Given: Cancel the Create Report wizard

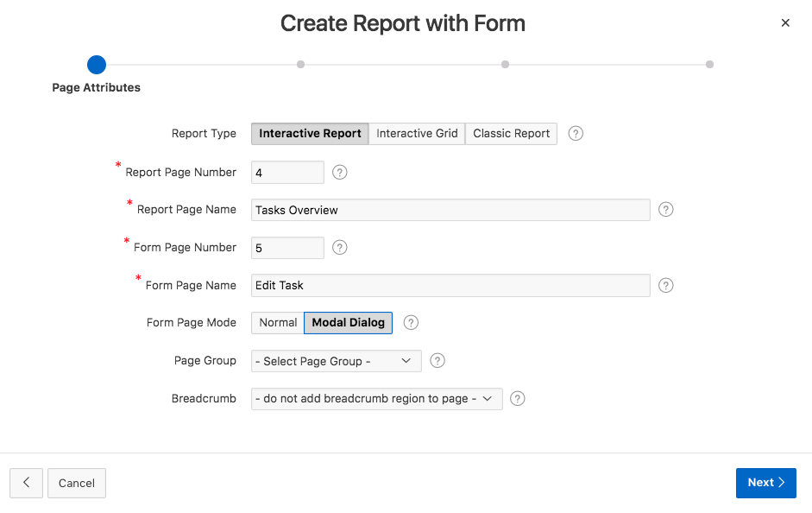Looking at the screenshot, I should coord(77,484).
